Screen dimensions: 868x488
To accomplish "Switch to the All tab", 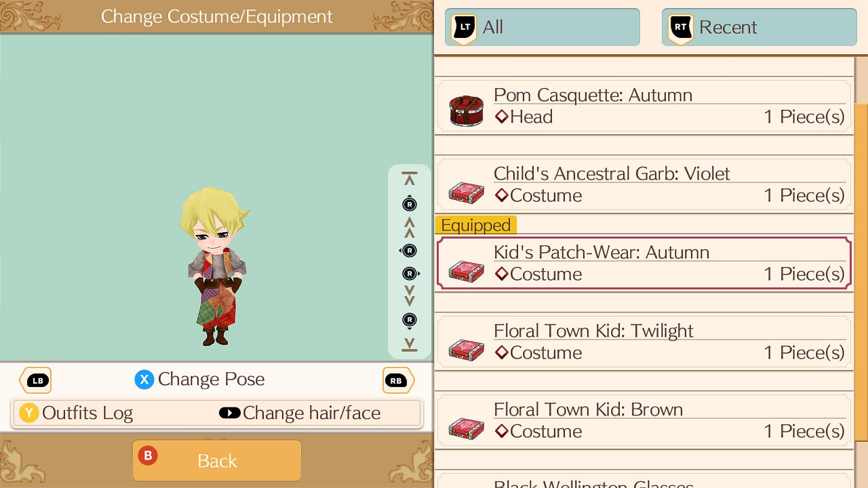I will tap(542, 27).
